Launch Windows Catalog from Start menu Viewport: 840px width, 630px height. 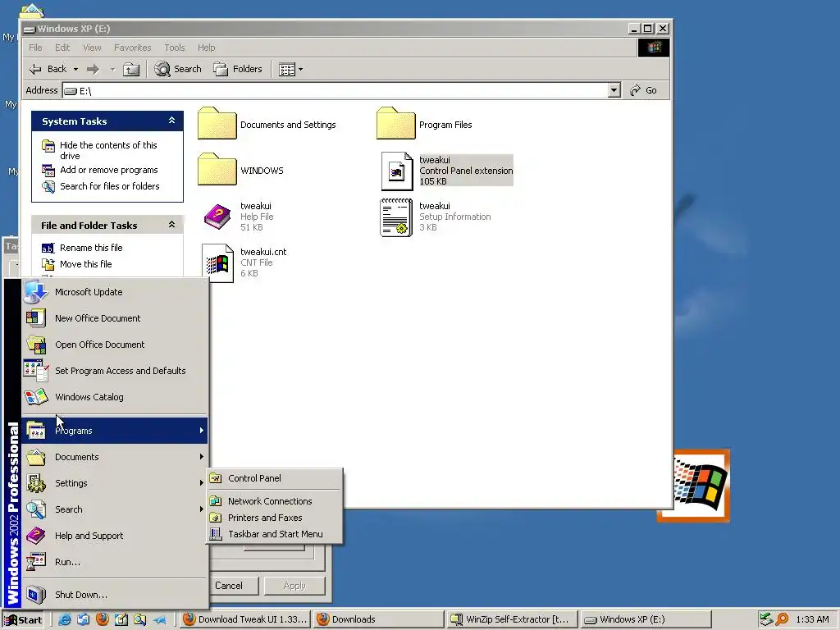coord(115,397)
